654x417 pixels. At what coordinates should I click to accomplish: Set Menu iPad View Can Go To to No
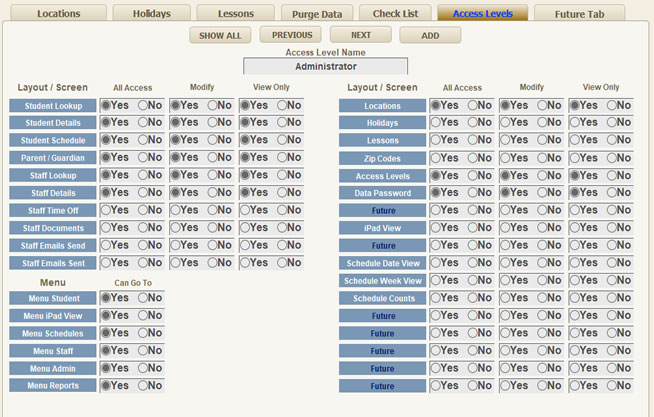click(x=143, y=315)
